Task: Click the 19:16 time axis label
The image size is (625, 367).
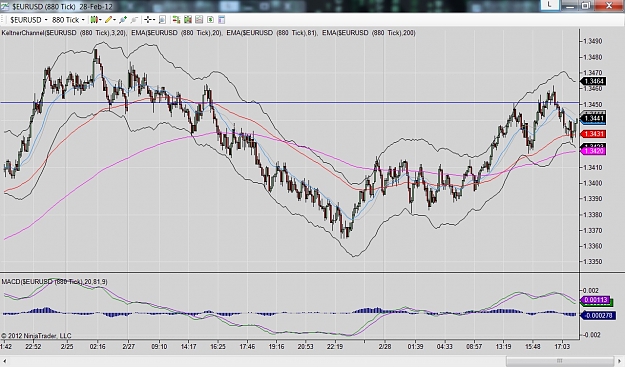Action: tap(276, 347)
